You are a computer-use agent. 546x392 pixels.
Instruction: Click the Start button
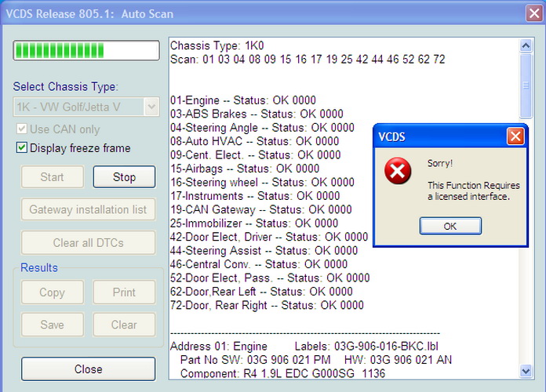(x=53, y=177)
